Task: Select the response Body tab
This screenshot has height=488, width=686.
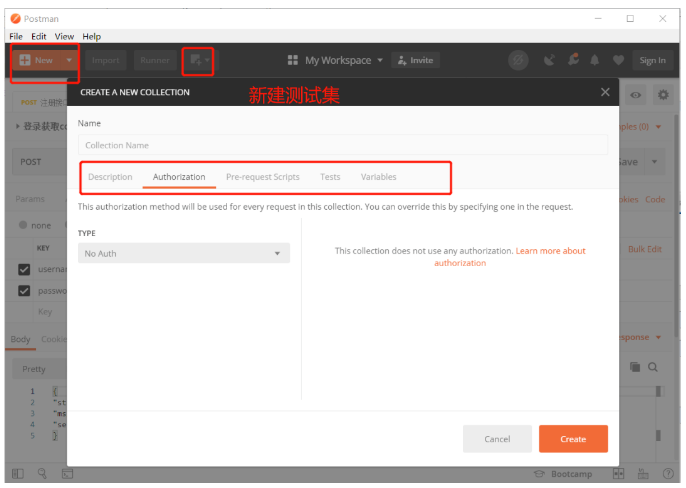Action: [x=20, y=339]
